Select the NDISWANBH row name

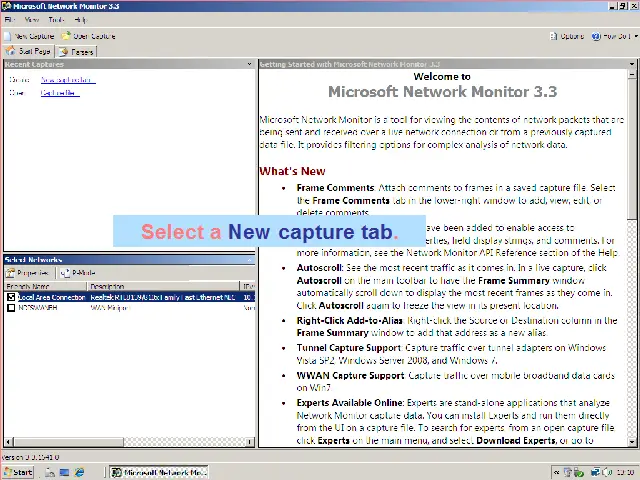click(38, 308)
